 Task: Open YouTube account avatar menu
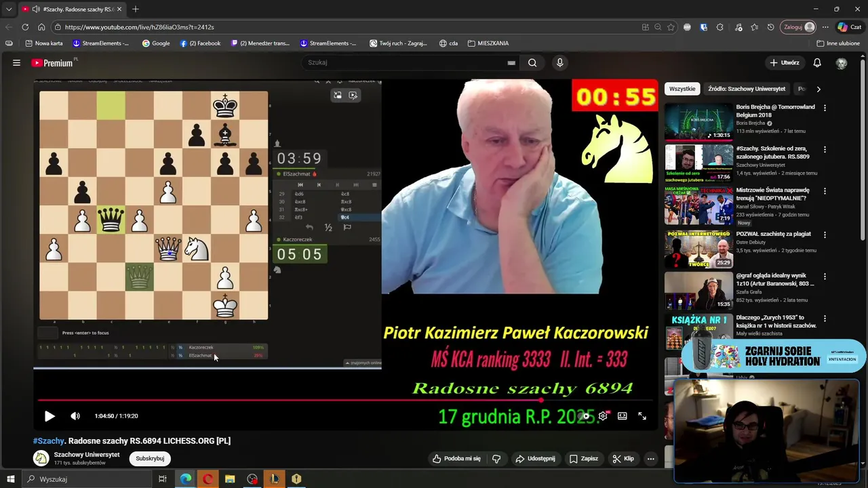pos(842,63)
